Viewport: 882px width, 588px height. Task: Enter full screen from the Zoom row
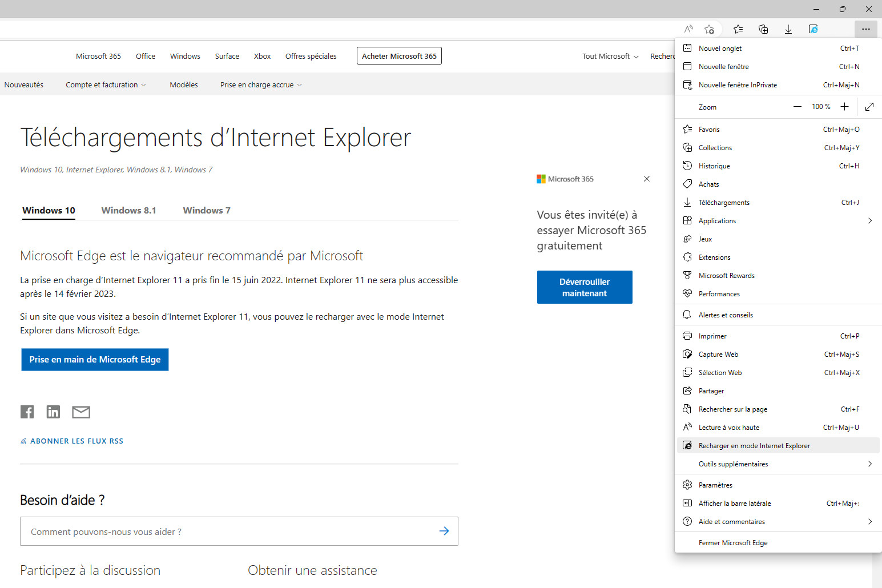(869, 107)
